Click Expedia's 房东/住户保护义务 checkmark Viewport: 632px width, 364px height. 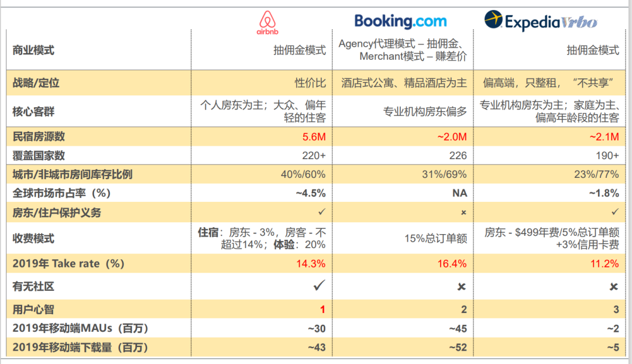tap(614, 212)
